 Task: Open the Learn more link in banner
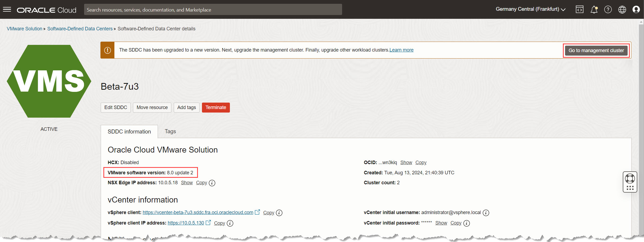pyautogui.click(x=401, y=50)
